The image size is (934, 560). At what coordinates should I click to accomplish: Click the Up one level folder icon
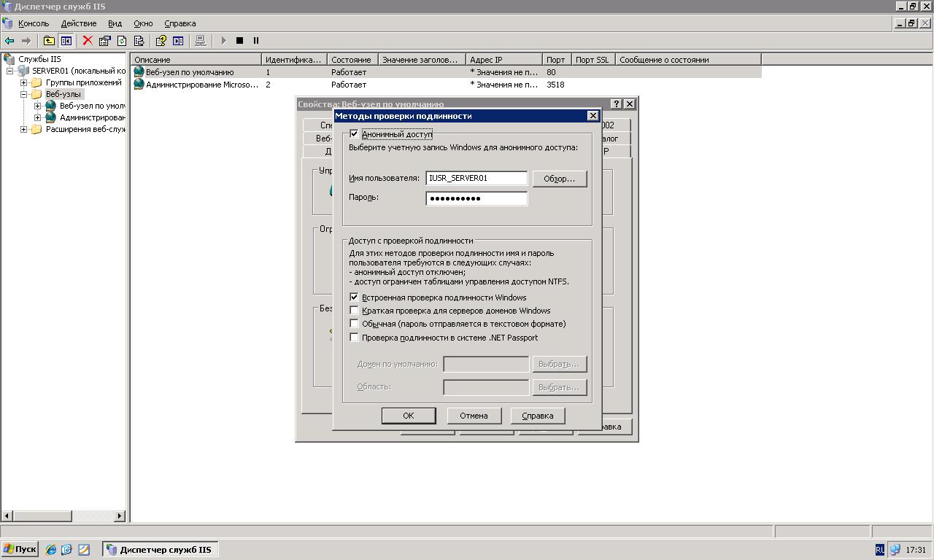pos(49,41)
